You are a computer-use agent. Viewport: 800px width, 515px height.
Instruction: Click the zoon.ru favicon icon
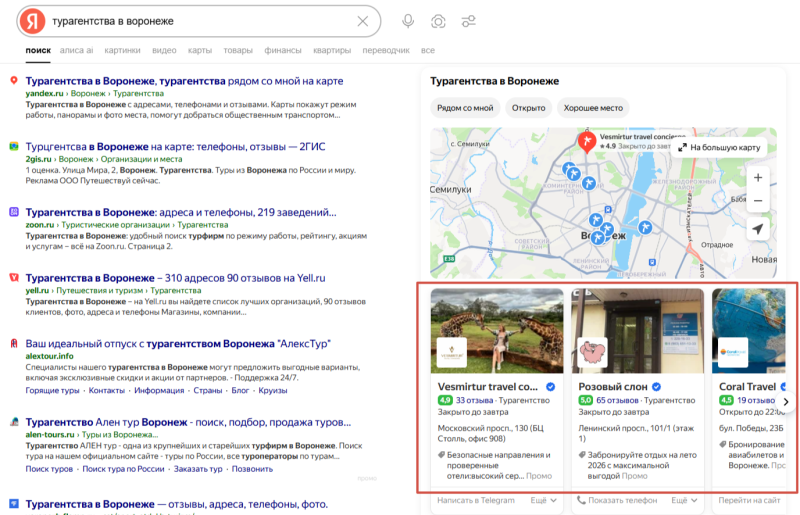14,212
